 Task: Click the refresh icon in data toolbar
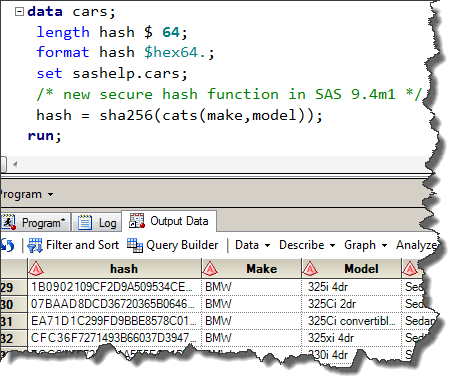(x=7, y=245)
